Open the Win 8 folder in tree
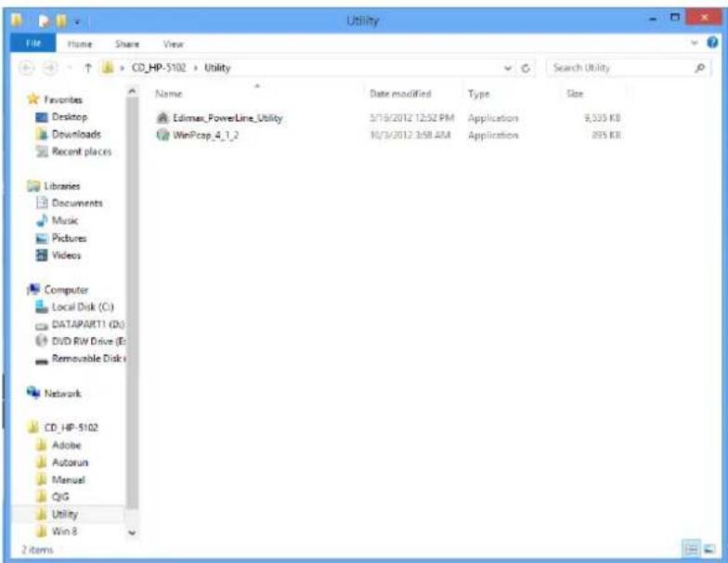This screenshot has height=563, width=728. pyautogui.click(x=64, y=531)
